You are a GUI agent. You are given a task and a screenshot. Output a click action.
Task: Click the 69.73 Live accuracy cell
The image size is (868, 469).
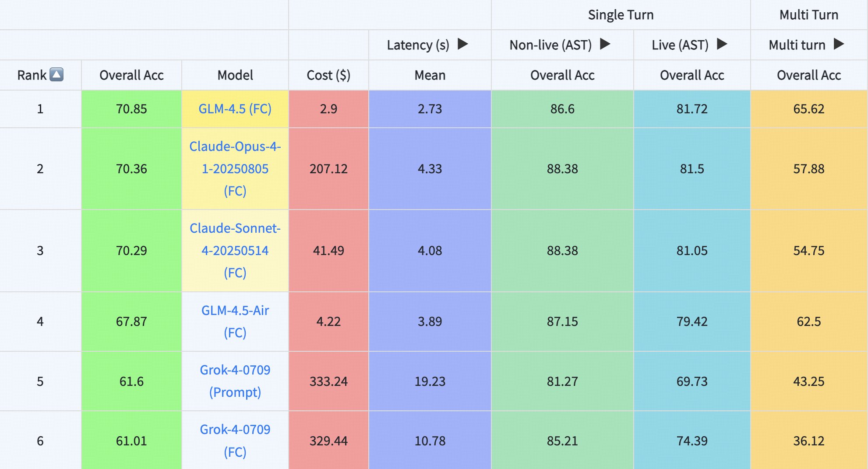click(692, 381)
